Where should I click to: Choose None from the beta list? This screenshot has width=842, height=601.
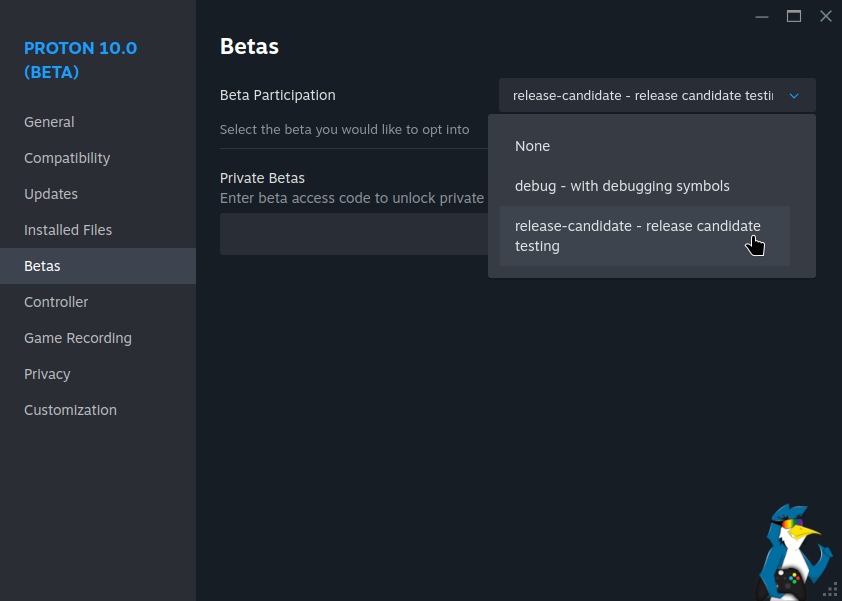point(533,146)
